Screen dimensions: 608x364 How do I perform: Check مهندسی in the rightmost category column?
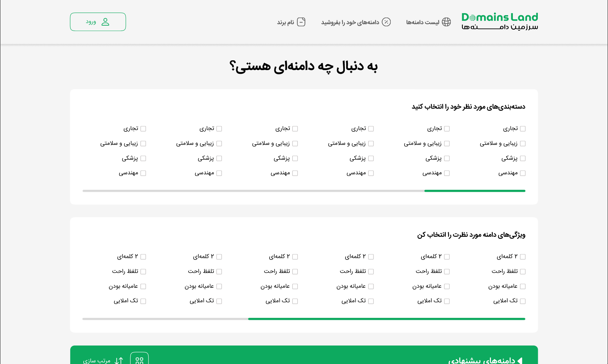(x=523, y=173)
